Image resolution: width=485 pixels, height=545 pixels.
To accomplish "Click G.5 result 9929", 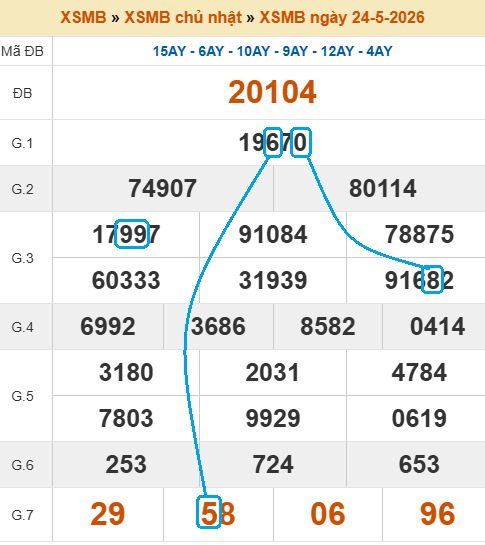I will click(273, 418).
